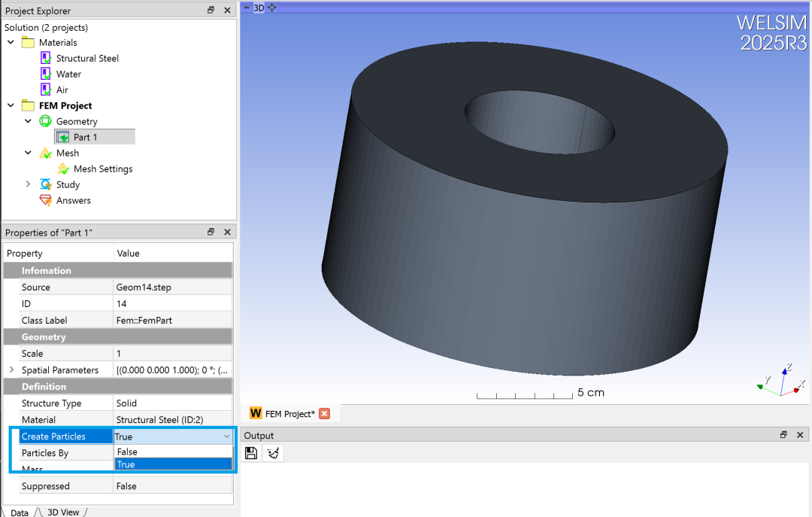Viewport: 812px width, 517px height.
Task: Click the Study node icon
Action: 46,184
